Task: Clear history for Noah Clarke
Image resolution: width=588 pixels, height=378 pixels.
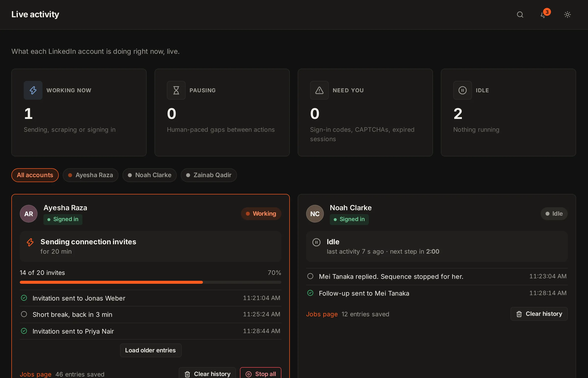Action: [x=539, y=314]
